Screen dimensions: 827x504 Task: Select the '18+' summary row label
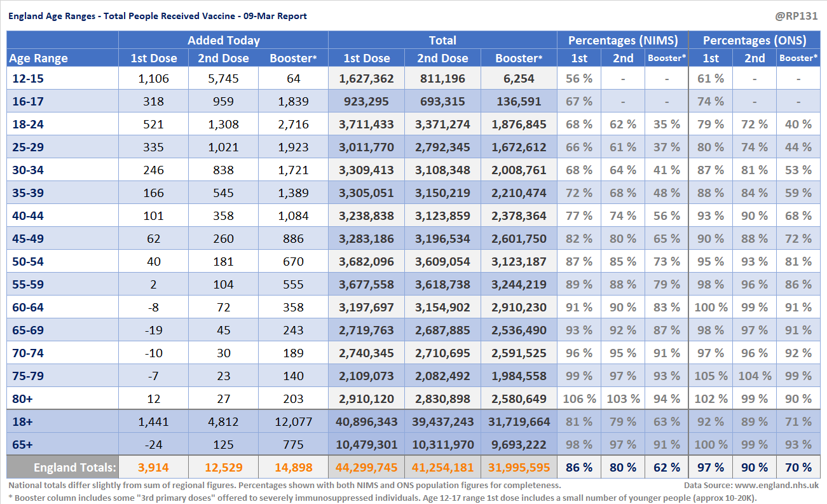click(x=23, y=422)
